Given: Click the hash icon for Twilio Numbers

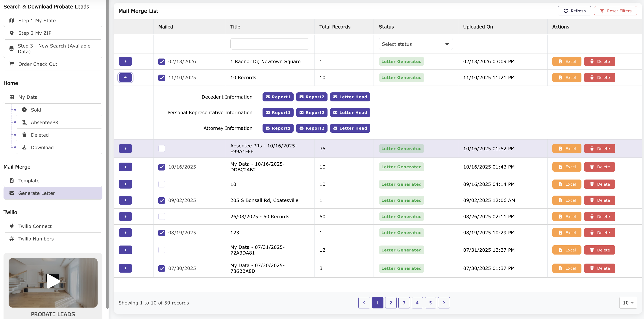Looking at the screenshot, I should (11, 238).
